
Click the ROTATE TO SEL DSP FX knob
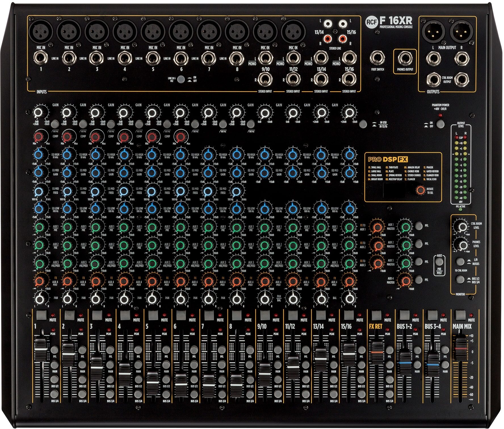tap(420, 190)
